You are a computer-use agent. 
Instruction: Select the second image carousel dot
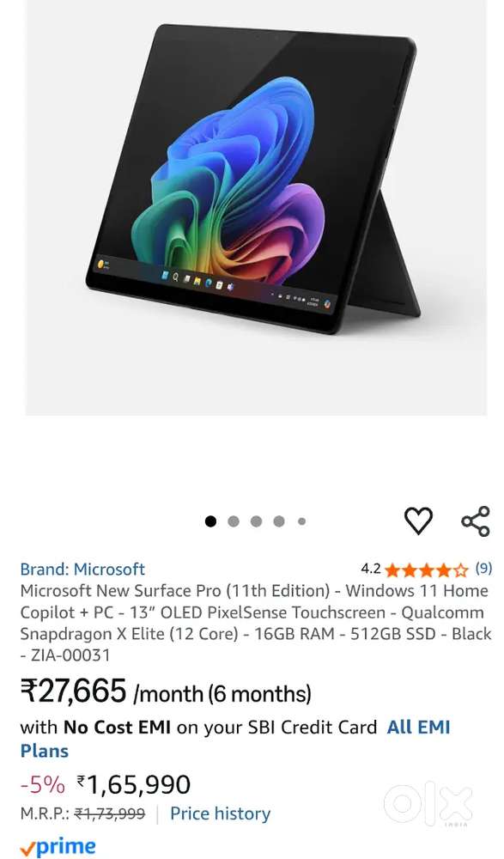[x=234, y=521]
